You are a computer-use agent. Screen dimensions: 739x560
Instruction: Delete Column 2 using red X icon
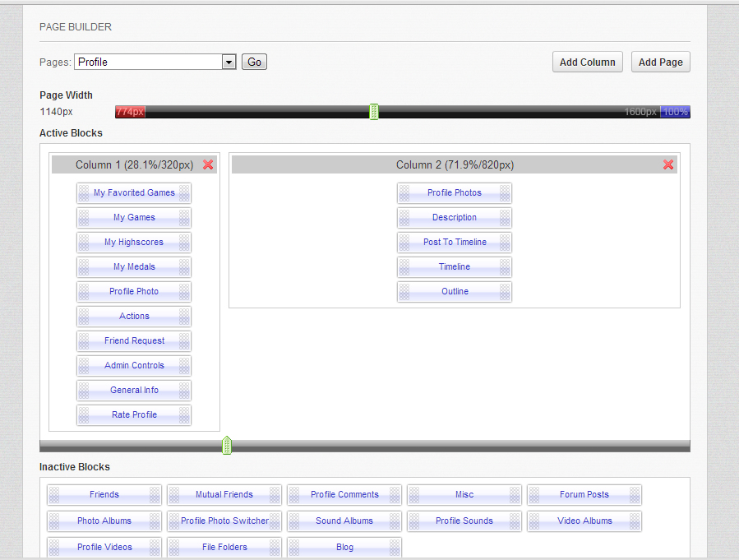668,164
